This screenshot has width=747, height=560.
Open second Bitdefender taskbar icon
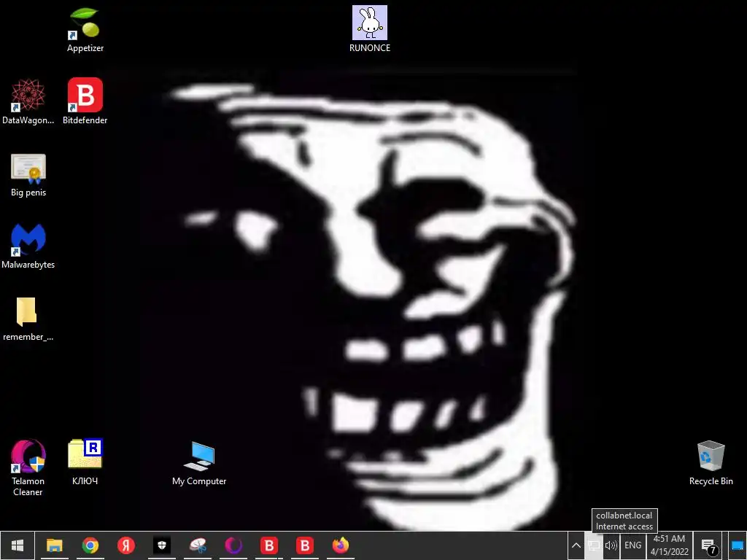[304, 545]
